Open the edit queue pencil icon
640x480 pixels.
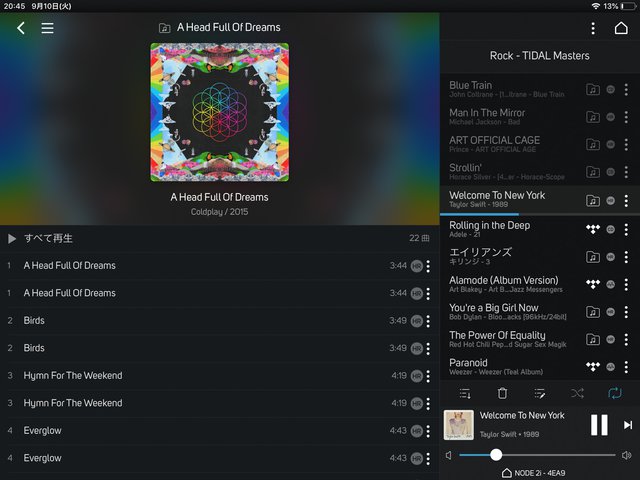coord(540,393)
